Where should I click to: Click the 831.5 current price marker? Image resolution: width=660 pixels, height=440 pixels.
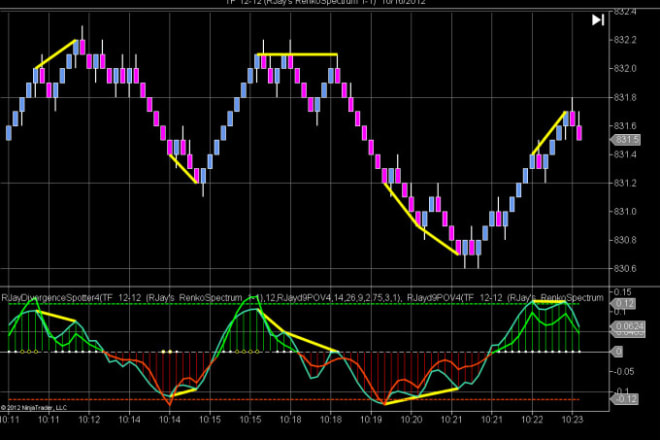click(x=625, y=140)
